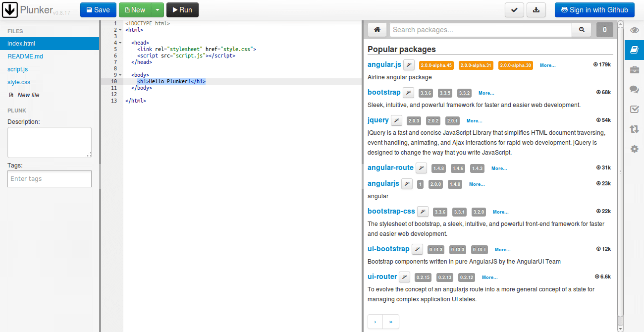
Task: Click the New plunk button
Action: tap(135, 10)
